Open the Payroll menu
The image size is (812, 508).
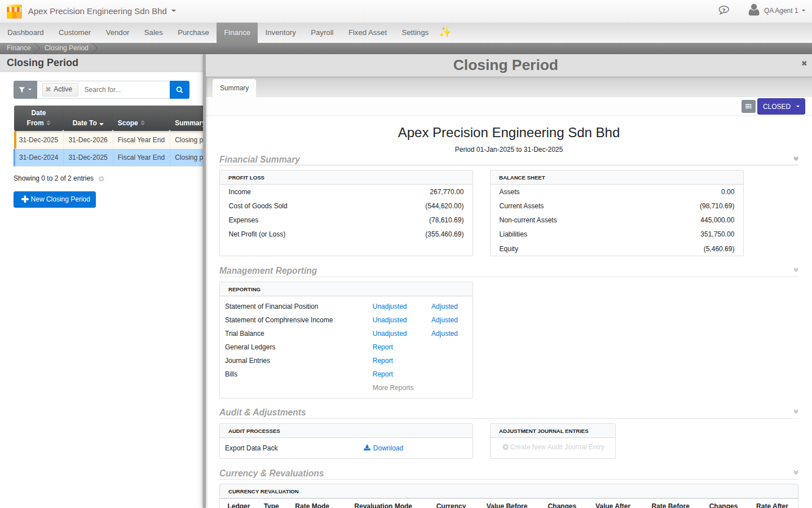[322, 33]
